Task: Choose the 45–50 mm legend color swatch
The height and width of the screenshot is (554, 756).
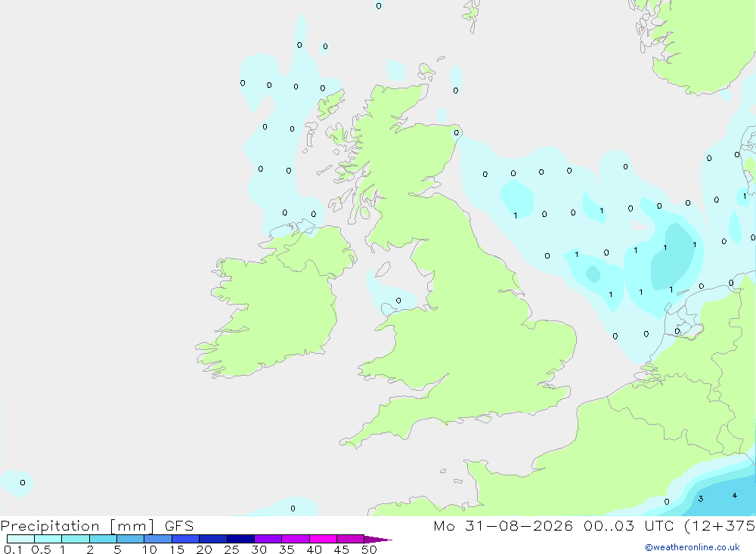Action: click(351, 539)
